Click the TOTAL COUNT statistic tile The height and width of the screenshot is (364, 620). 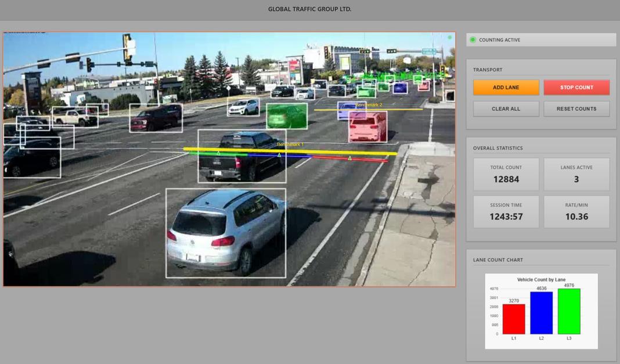pyautogui.click(x=506, y=174)
